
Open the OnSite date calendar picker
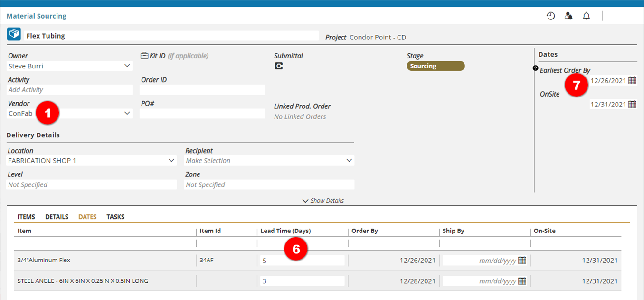[x=632, y=104]
